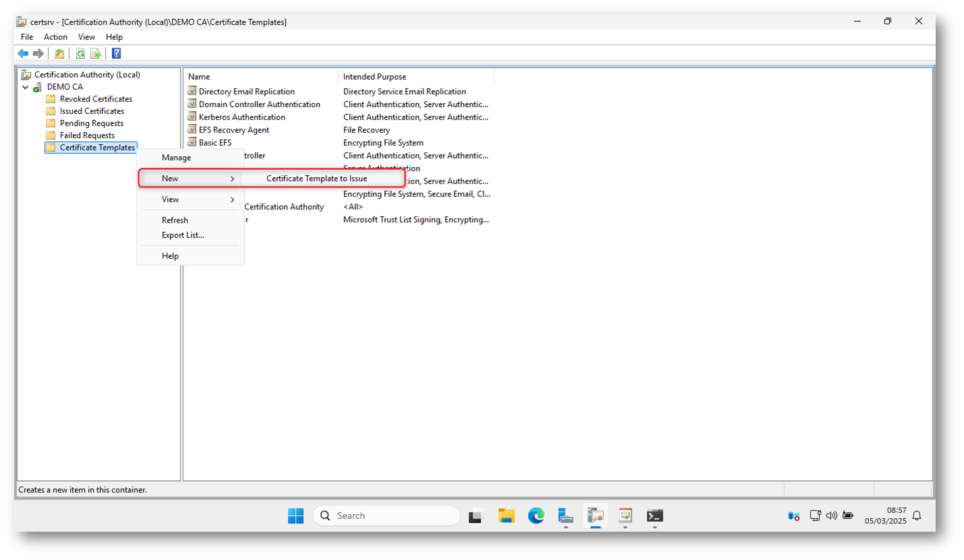The height and width of the screenshot is (560, 964).
Task: Open the View menu in the menu bar
Action: click(x=86, y=37)
